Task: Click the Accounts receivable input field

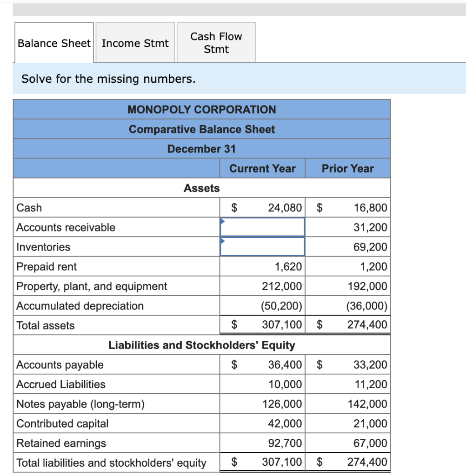Action: coord(262,227)
